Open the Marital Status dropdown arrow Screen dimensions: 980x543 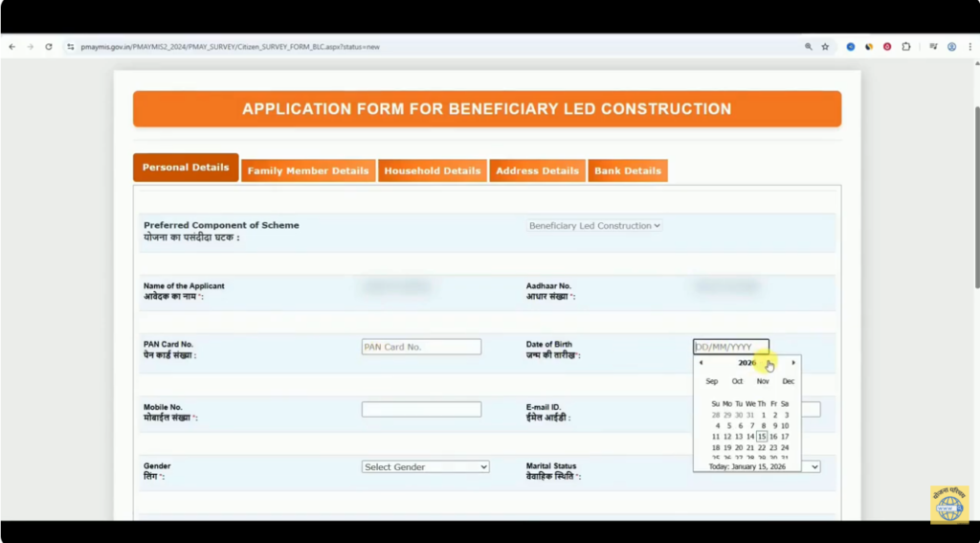[814, 467]
